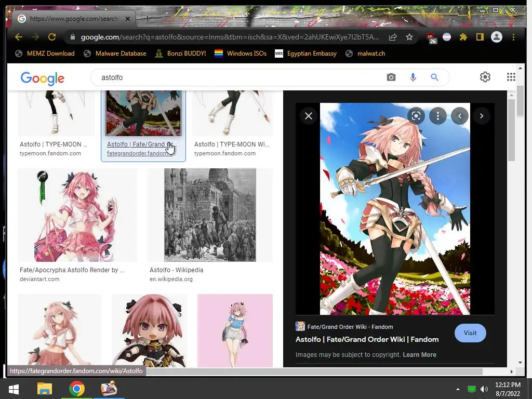Click the volume speaker tray icon
The width and height of the screenshot is (532, 399).
tap(484, 389)
